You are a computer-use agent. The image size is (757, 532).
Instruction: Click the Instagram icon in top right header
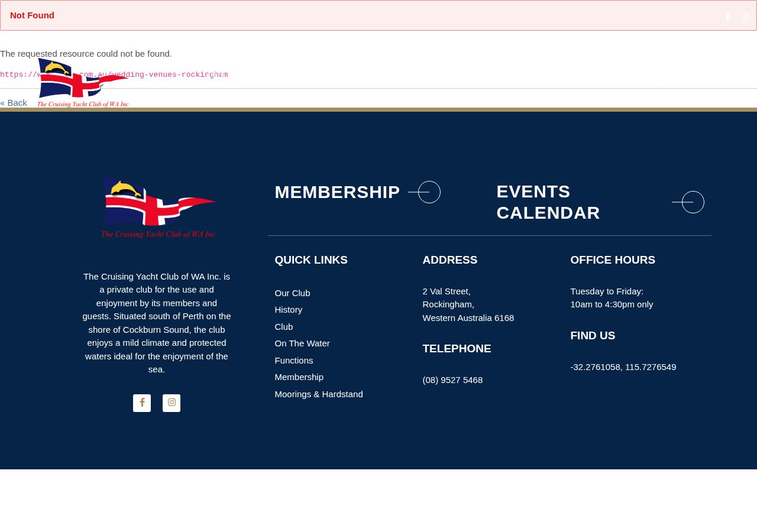point(746,17)
